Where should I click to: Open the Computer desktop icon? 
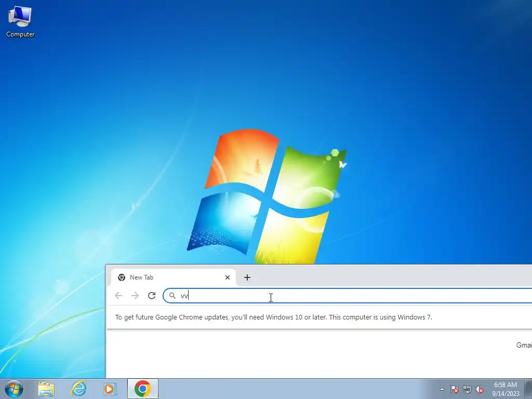point(20,22)
